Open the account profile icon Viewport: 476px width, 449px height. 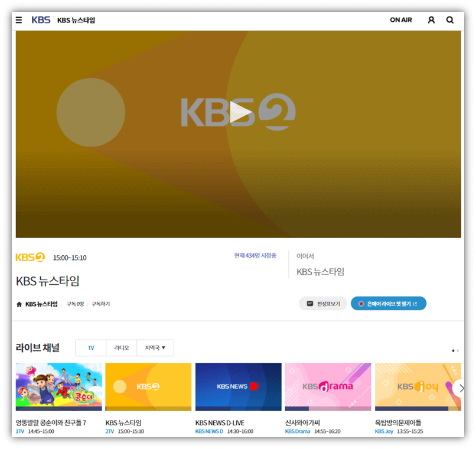pos(431,19)
